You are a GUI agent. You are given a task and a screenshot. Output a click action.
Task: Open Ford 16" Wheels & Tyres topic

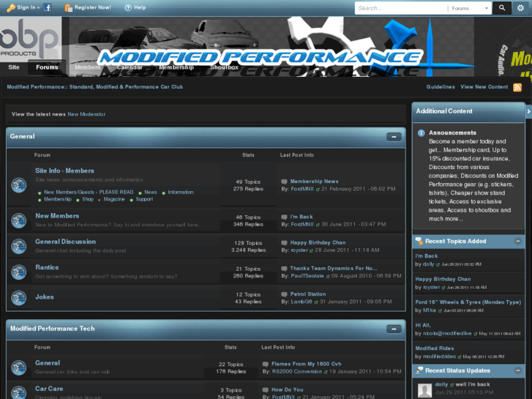(468, 302)
